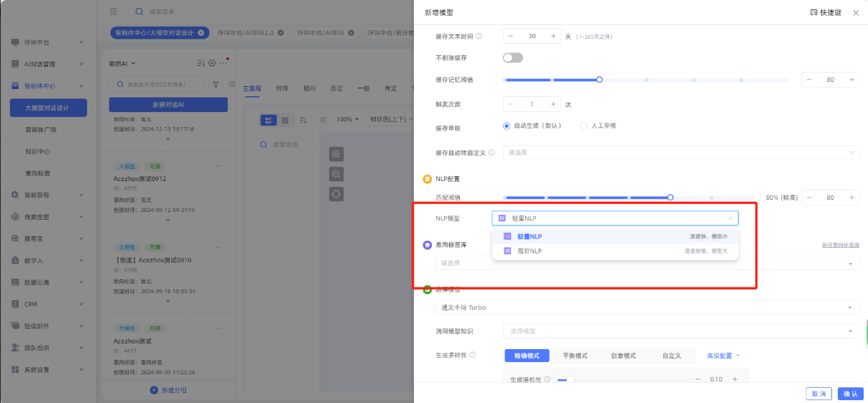This screenshot has width=868, height=403.
Task: Open the 快捷键 keyboard shortcut icon
Action: coord(813,13)
